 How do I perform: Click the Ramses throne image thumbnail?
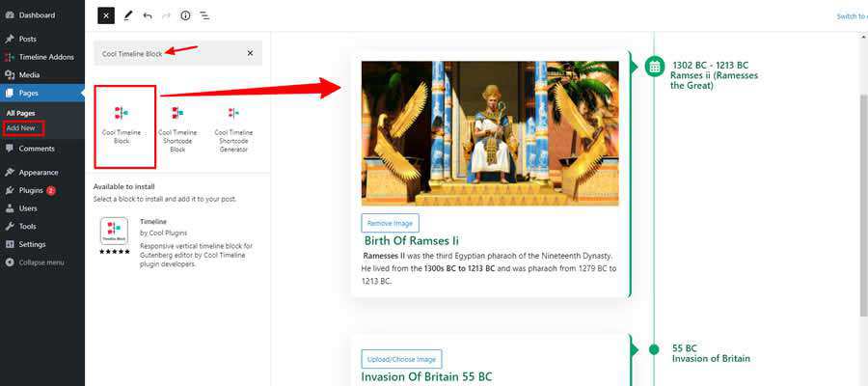point(490,133)
